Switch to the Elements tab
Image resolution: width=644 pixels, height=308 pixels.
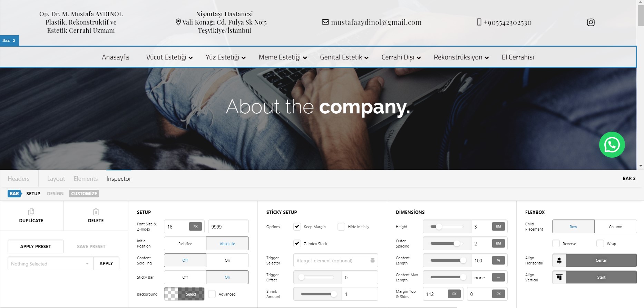(x=86, y=179)
